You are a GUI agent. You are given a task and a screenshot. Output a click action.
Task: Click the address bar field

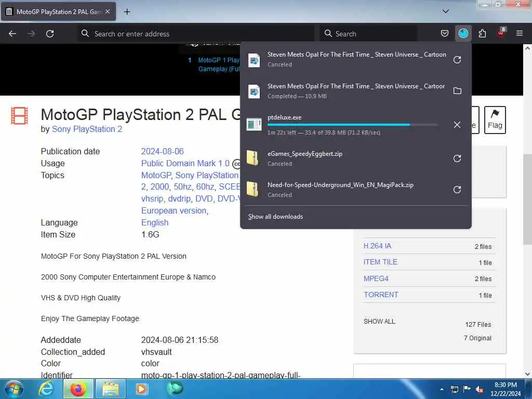pos(196,34)
